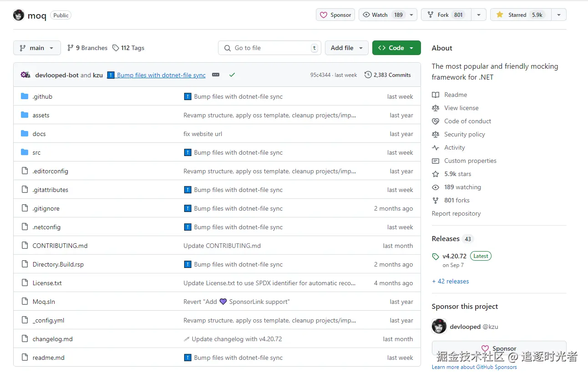This screenshot has height=373, width=588.
Task: Open the kzu author link
Action: pos(98,75)
